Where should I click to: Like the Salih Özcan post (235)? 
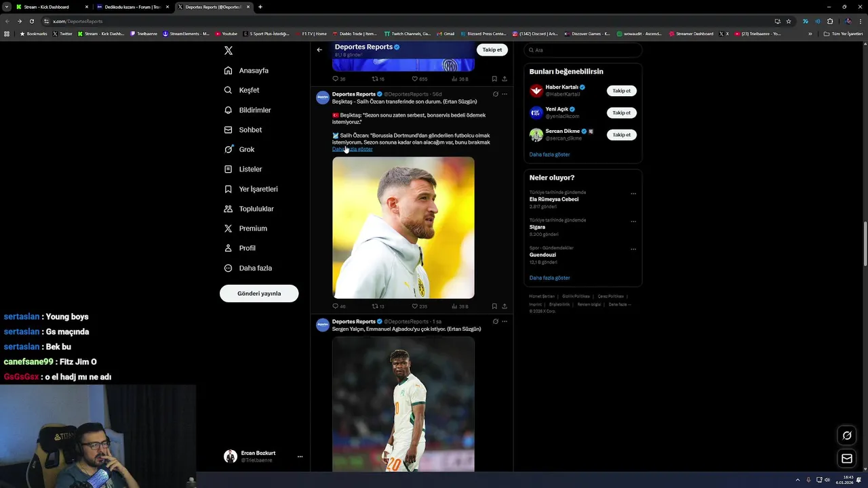[419, 306]
